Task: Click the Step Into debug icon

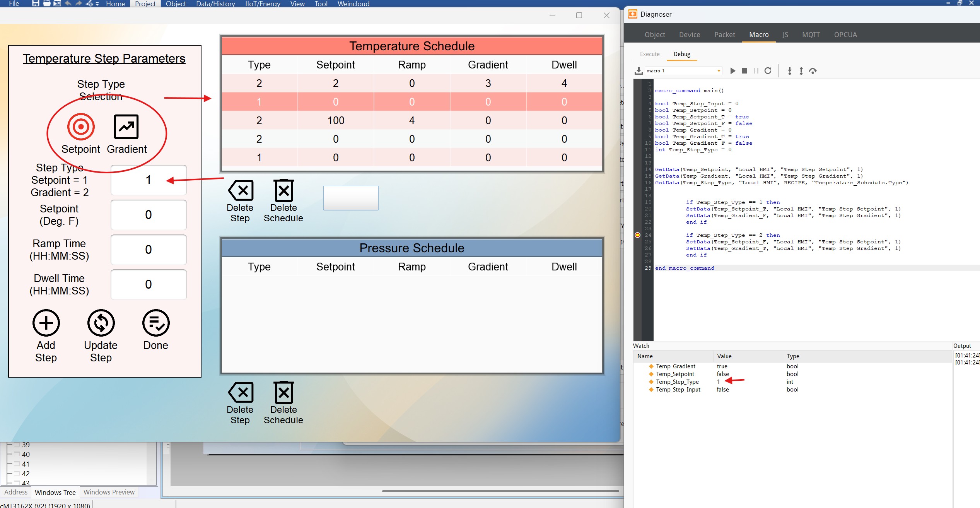Action: click(789, 71)
